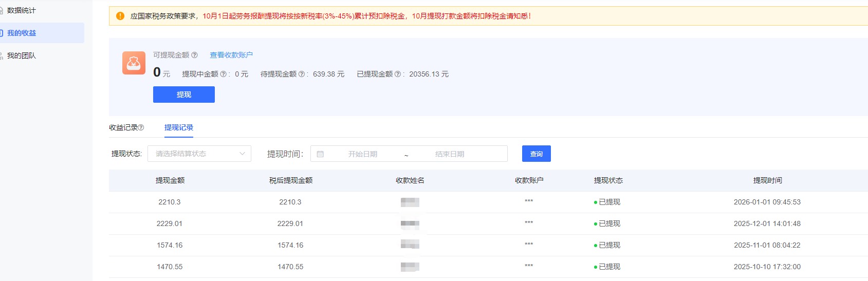Click the question icon beside 待提现金额

click(x=302, y=74)
